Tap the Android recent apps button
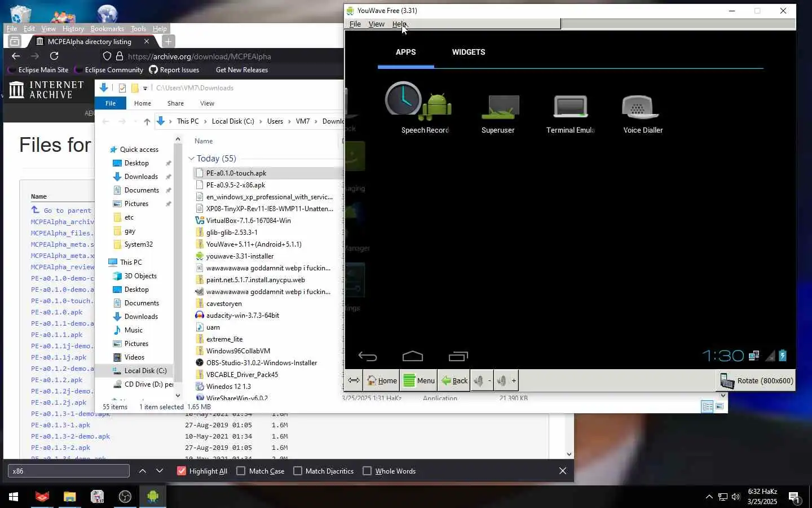This screenshot has width=812, height=508. [x=458, y=356]
